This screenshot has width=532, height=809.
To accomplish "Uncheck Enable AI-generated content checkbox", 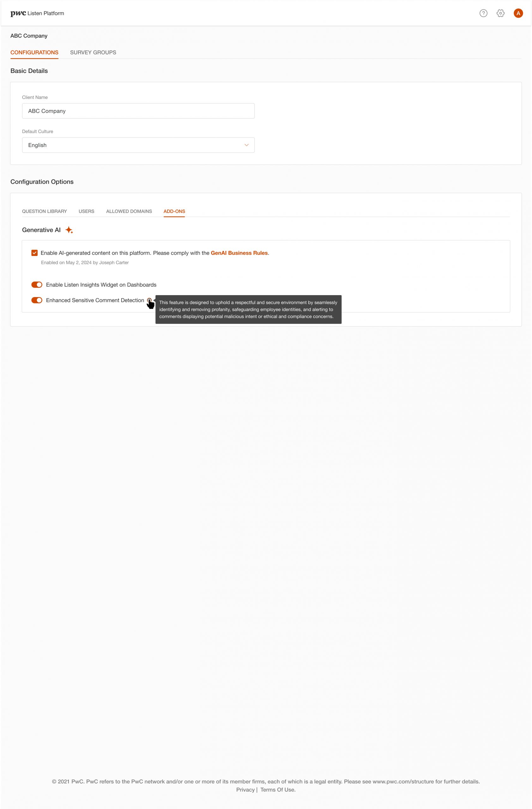I will (x=34, y=253).
